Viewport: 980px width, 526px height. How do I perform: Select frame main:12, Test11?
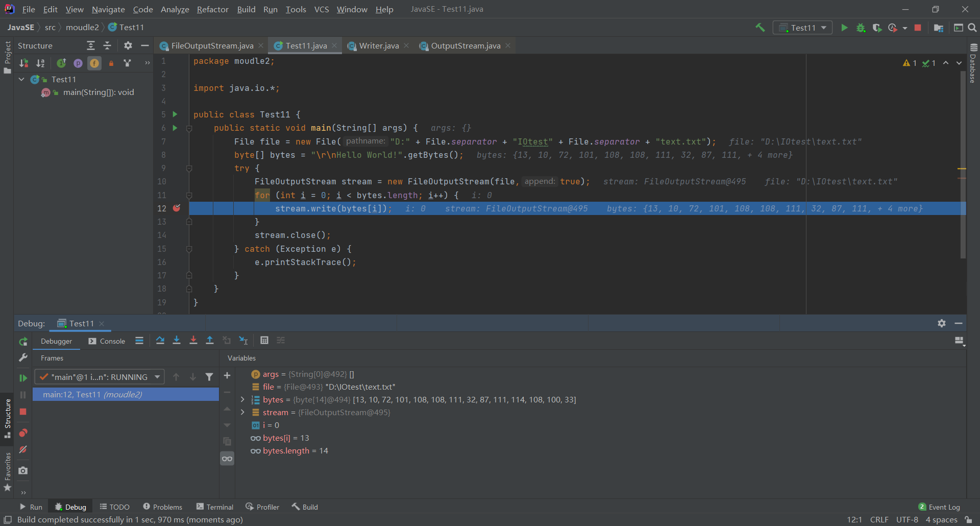coord(126,394)
